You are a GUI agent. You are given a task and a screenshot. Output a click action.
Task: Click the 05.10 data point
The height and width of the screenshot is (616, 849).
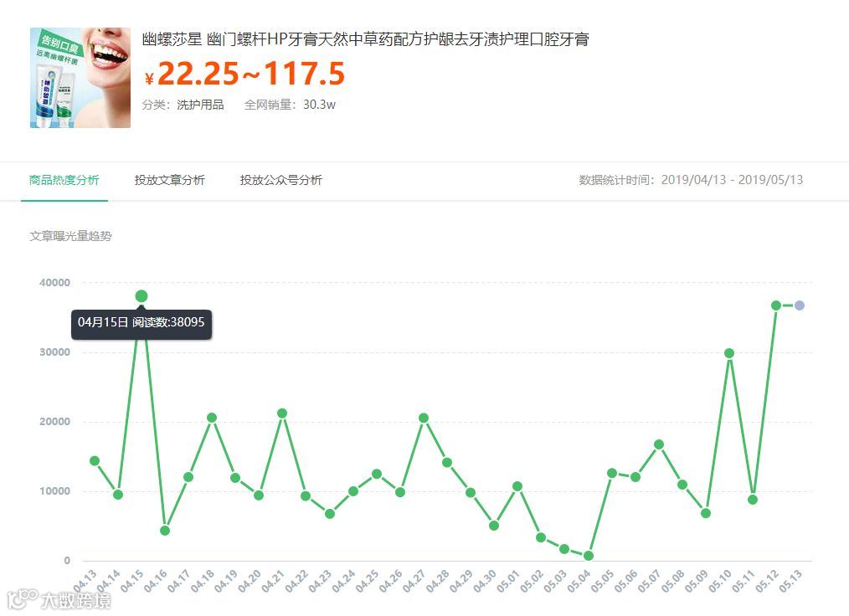[x=729, y=353]
